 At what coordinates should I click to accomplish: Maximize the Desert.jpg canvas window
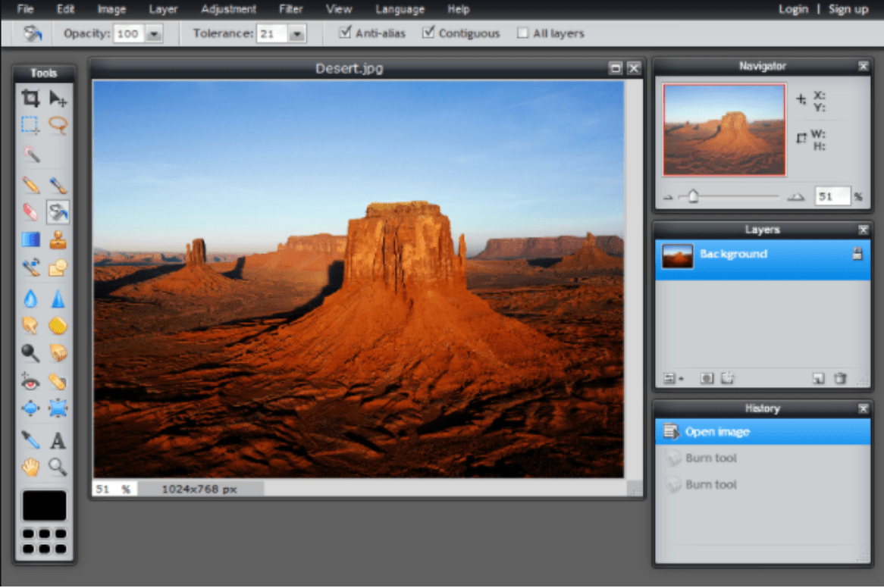(615, 68)
